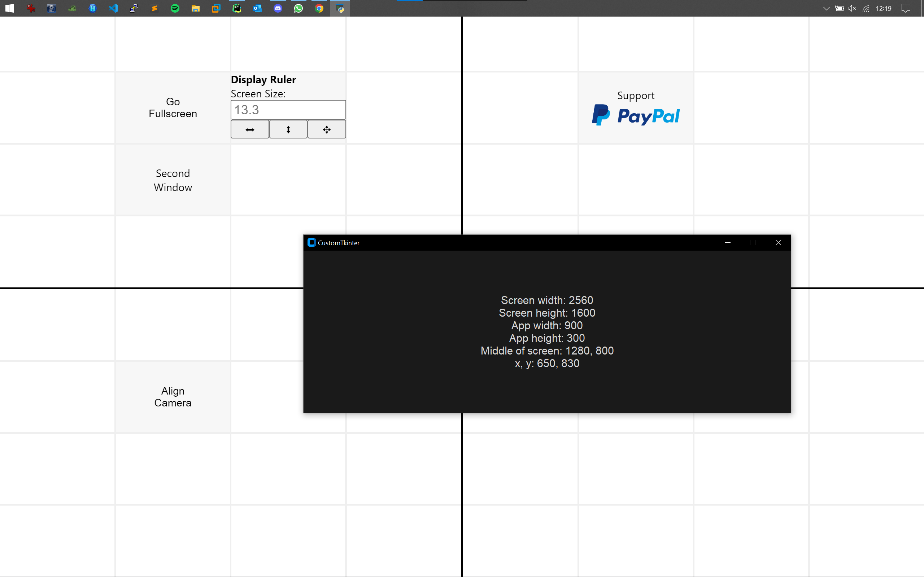The height and width of the screenshot is (577, 924).
Task: Toggle the muted volume icon in tray
Action: point(852,8)
